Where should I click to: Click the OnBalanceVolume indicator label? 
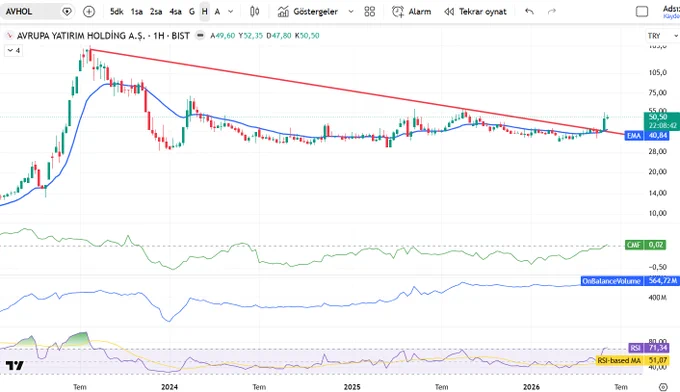tap(611, 281)
